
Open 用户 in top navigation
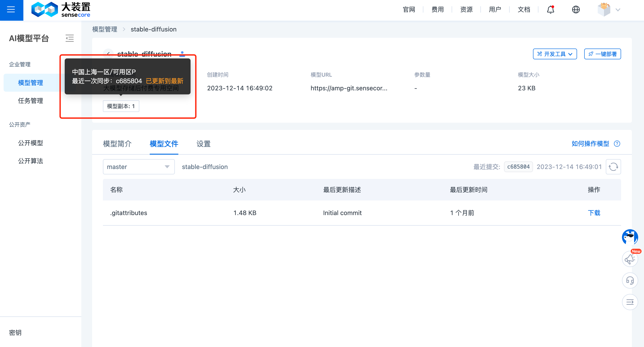495,10
